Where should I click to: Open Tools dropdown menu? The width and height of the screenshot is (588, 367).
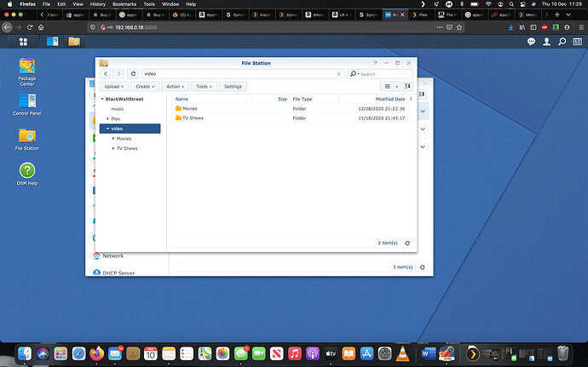[x=204, y=87]
